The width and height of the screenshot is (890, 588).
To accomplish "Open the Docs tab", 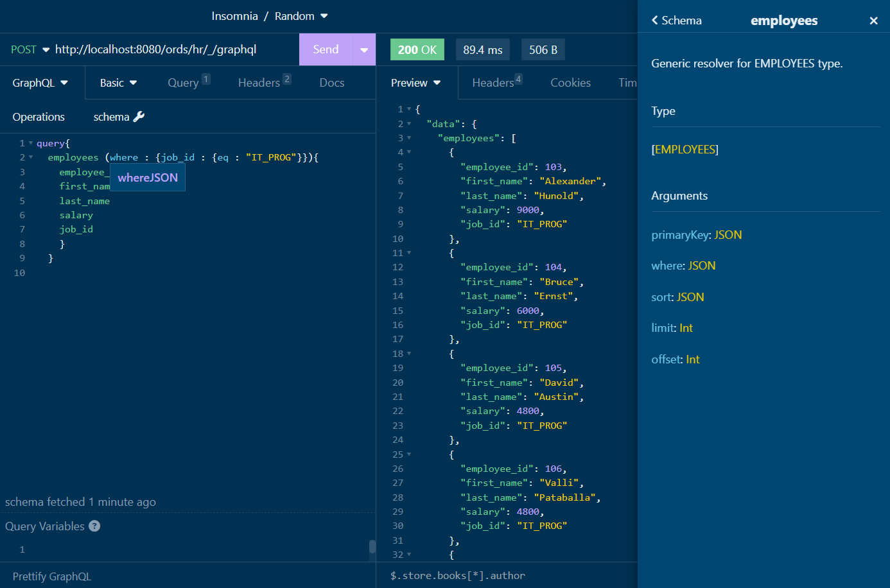I will (x=332, y=83).
